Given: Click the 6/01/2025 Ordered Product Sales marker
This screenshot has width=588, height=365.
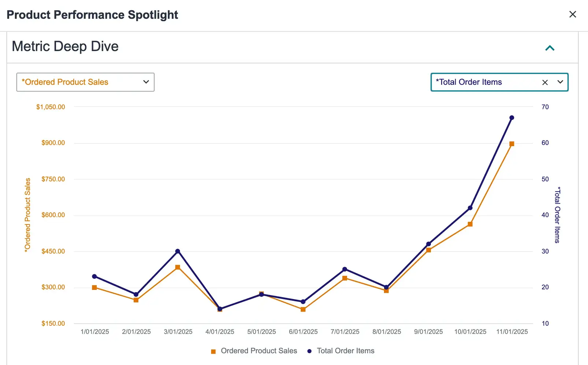Looking at the screenshot, I should [x=303, y=310].
